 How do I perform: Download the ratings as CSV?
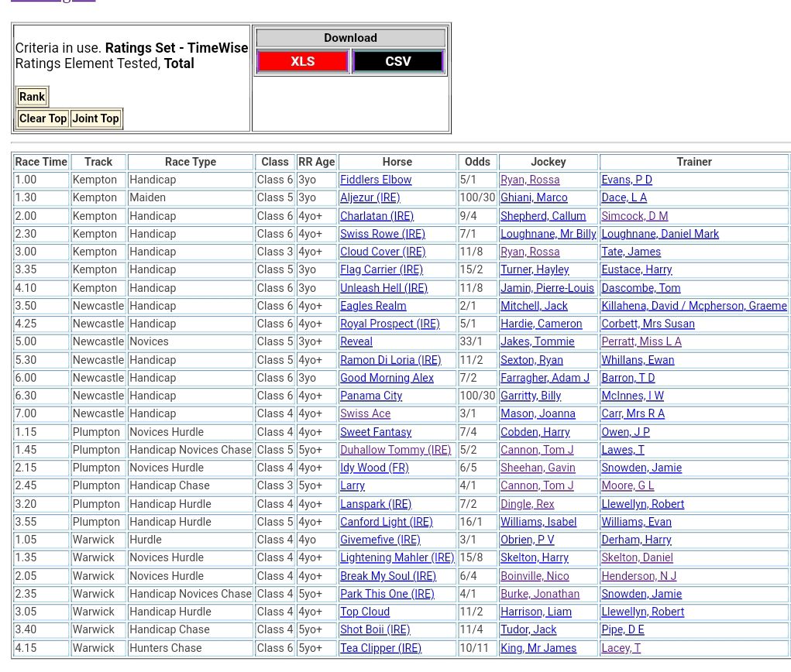tap(397, 62)
